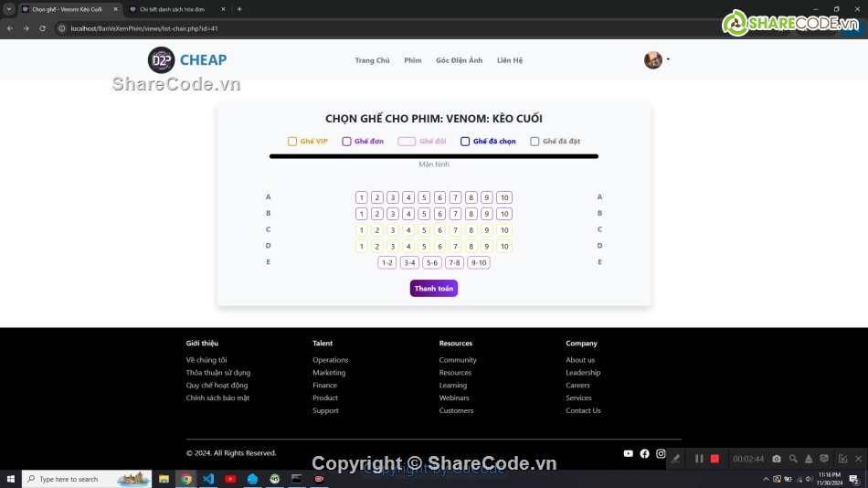Open Visual Studio Code from taskbar

tap(208, 479)
